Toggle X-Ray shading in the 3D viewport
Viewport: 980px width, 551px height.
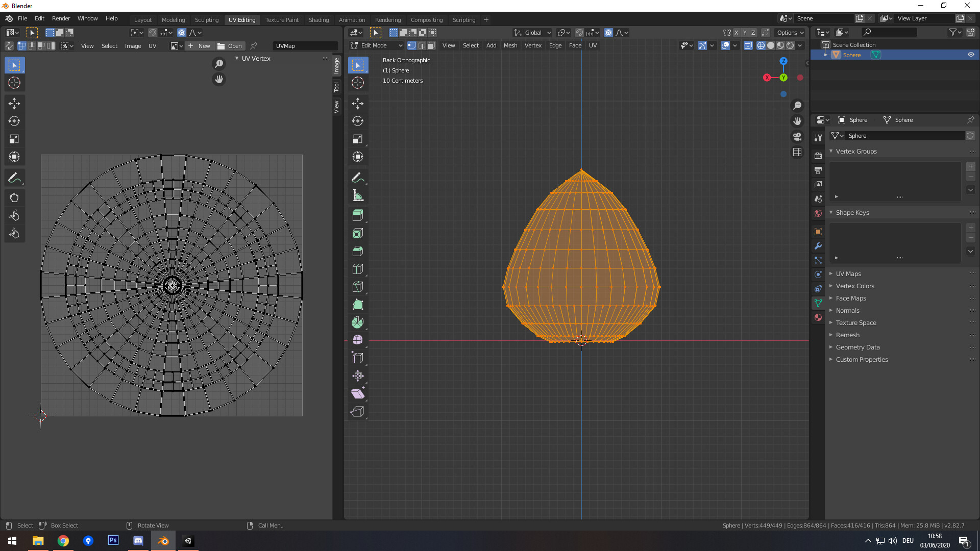click(748, 45)
